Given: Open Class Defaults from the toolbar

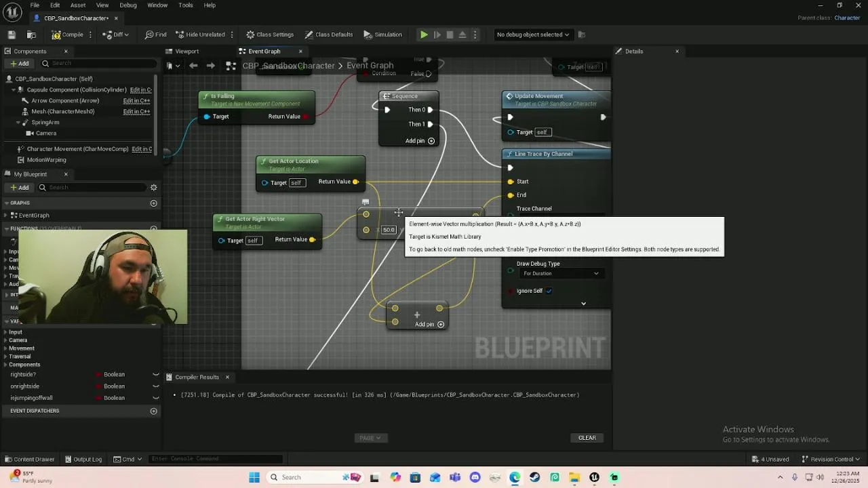Looking at the screenshot, I should click(329, 35).
